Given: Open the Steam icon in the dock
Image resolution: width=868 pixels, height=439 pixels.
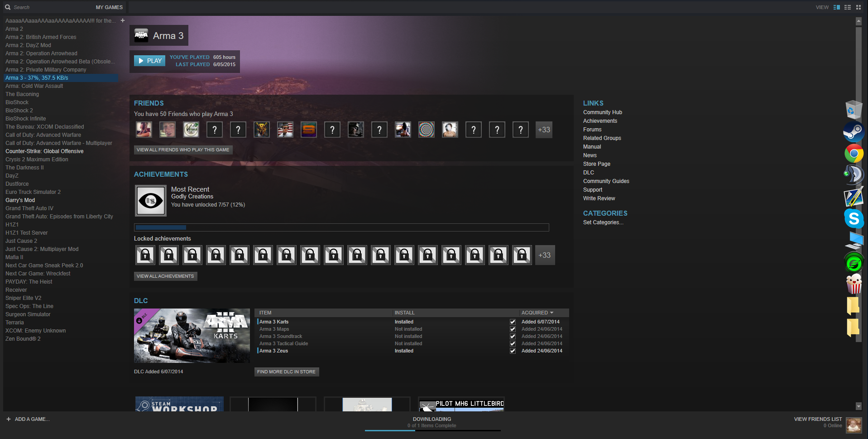Looking at the screenshot, I should (854, 131).
